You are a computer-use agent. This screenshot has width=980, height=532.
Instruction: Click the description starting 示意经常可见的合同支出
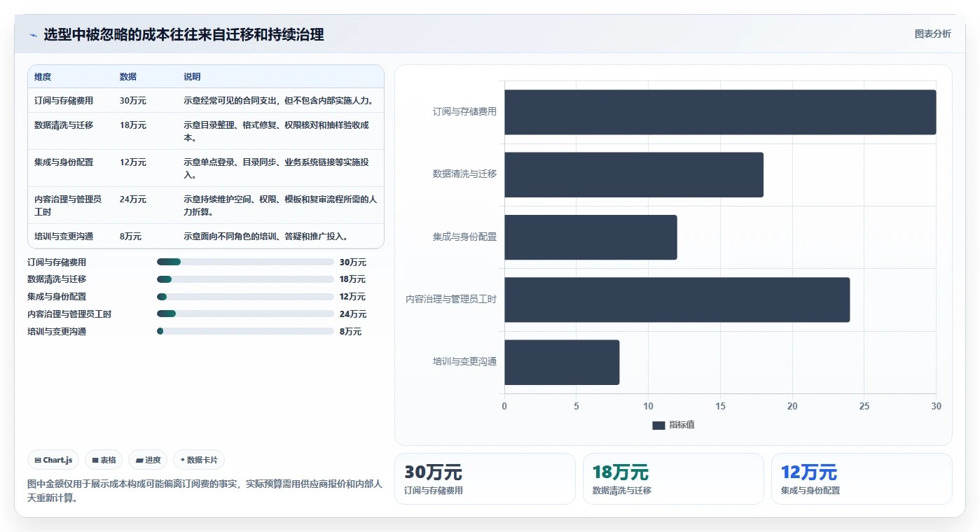(278, 101)
